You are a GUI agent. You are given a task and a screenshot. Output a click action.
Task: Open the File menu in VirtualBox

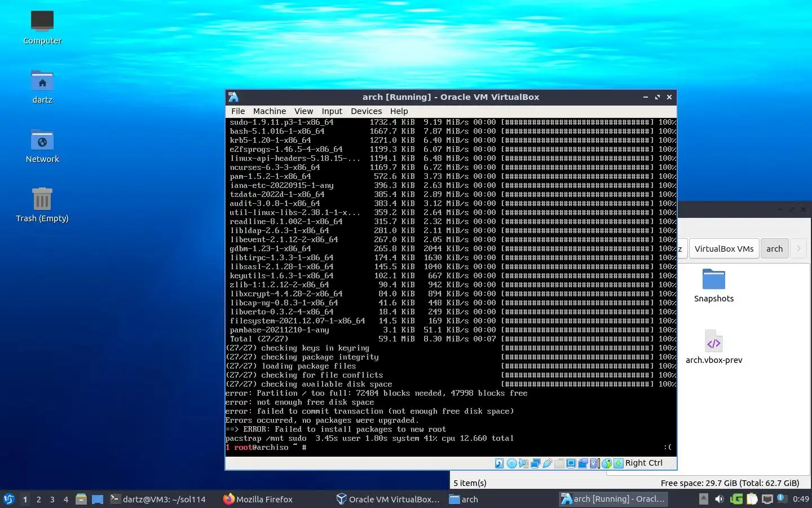point(238,111)
